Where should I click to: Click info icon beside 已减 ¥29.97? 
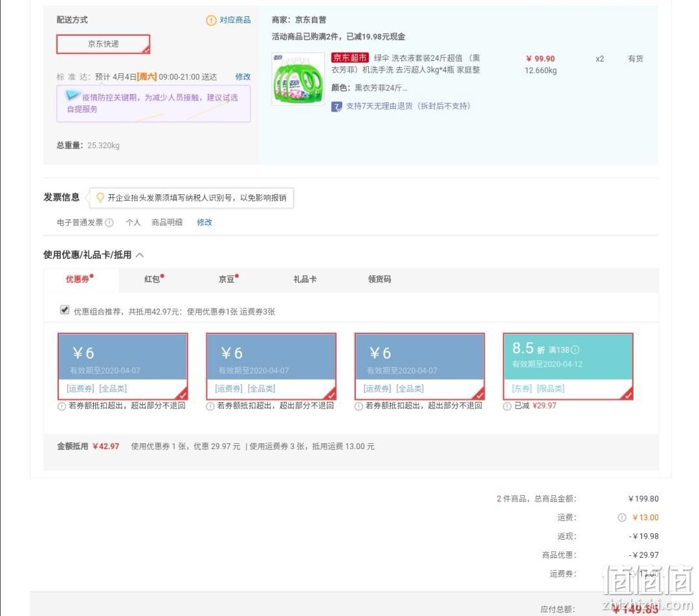click(x=507, y=406)
